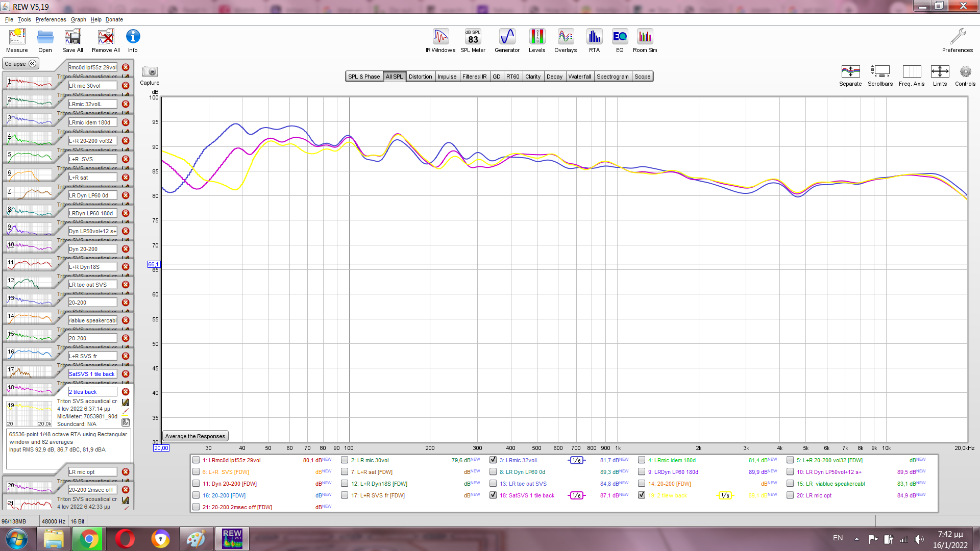This screenshot has height=551, width=980.
Task: Click Average the Responses button
Action: coord(195,436)
